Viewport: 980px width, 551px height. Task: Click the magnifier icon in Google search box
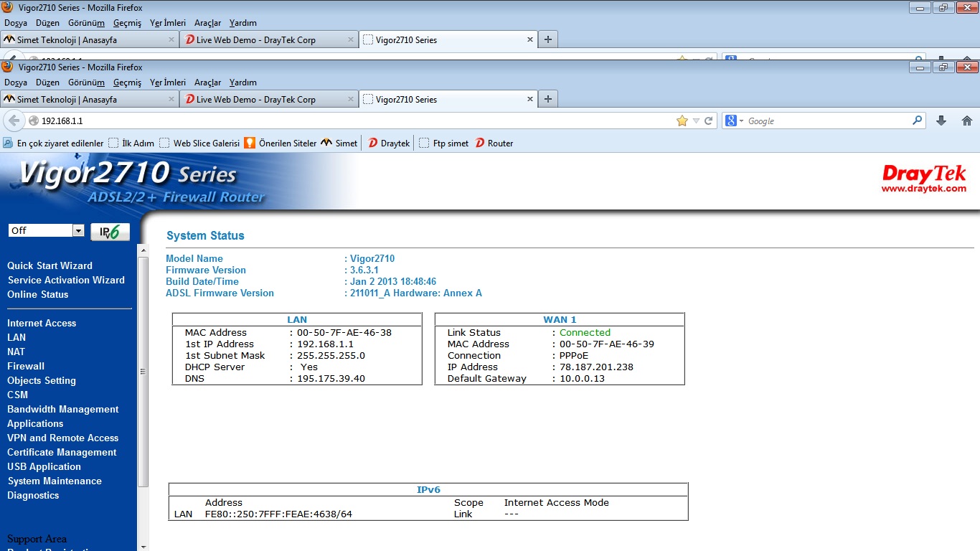pyautogui.click(x=917, y=121)
